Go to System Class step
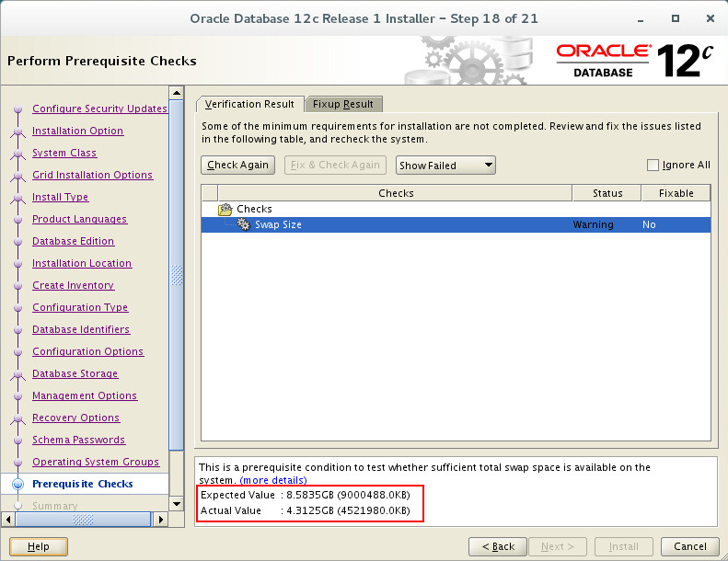Screen dimensions: 728x561 (x=64, y=153)
